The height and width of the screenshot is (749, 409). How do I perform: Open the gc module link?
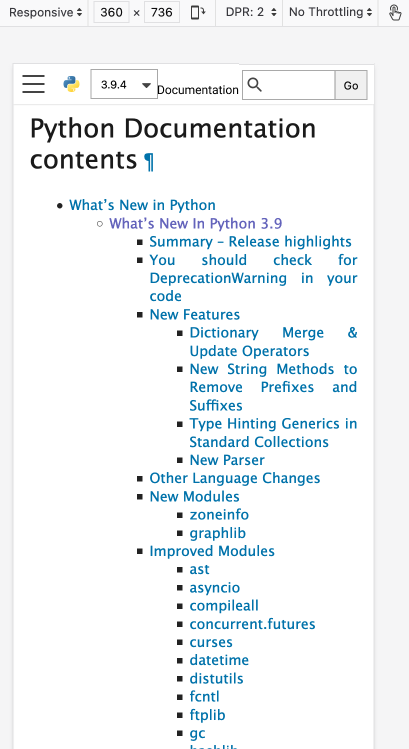tap(197, 733)
